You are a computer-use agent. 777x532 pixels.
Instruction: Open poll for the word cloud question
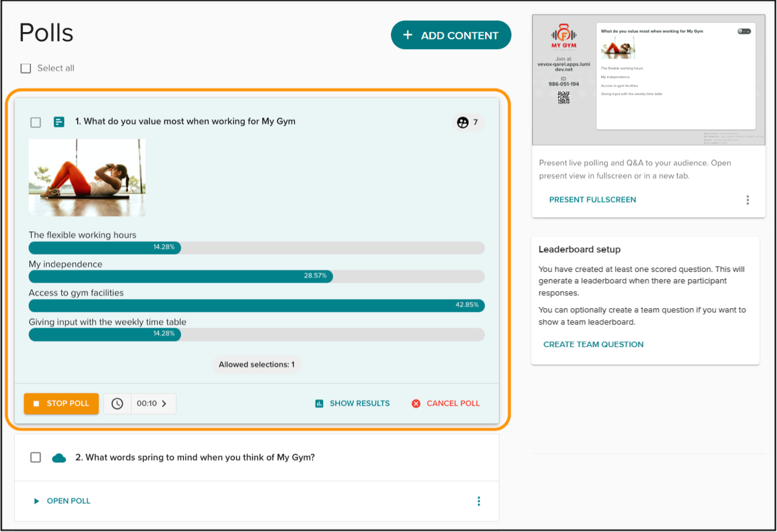click(x=62, y=501)
